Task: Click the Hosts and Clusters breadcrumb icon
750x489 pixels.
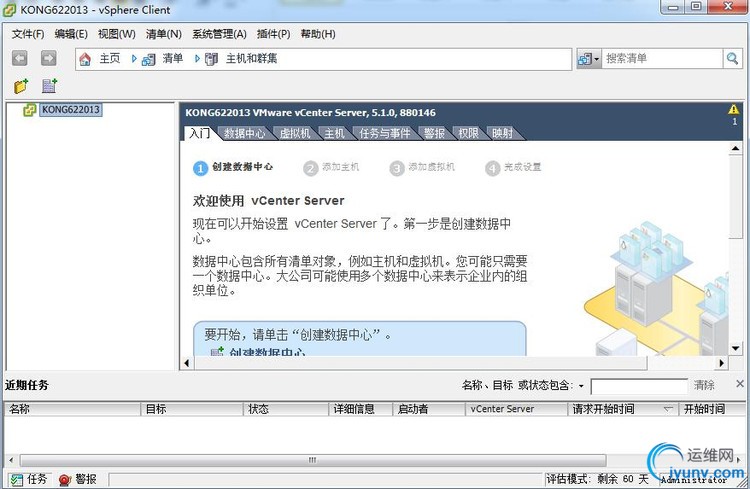Action: 211,59
